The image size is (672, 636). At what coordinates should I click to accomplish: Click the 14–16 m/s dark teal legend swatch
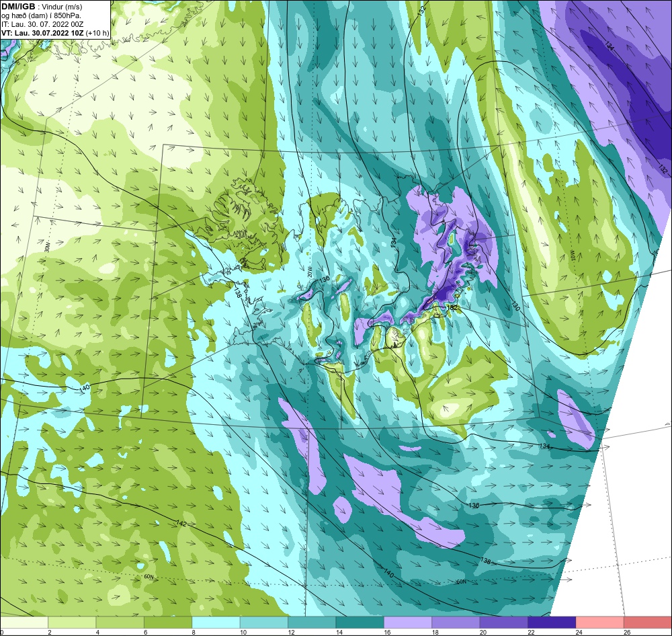coord(360,623)
